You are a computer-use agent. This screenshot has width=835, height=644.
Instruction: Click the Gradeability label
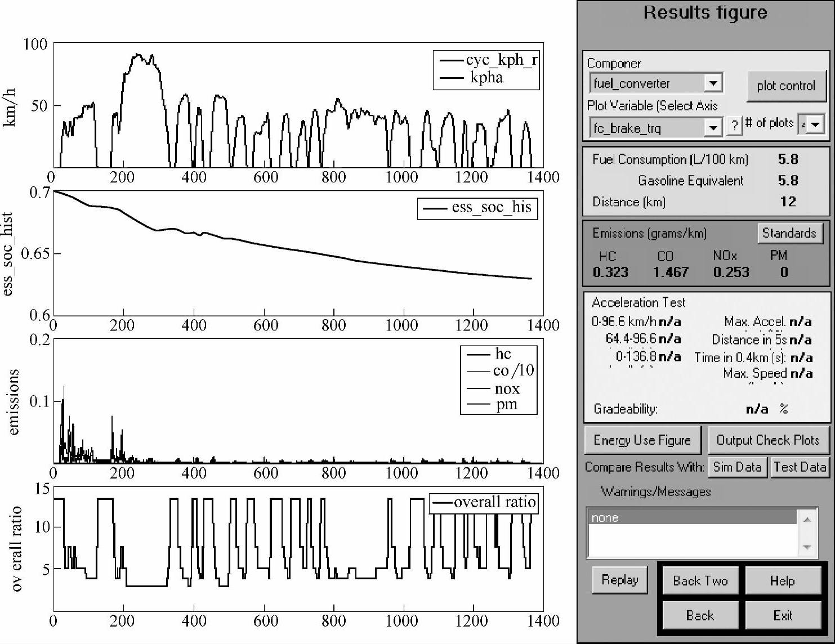click(626, 409)
